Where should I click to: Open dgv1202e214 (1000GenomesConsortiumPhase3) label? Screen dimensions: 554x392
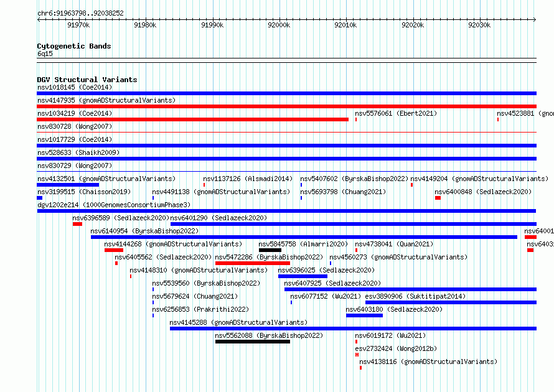pos(114,205)
